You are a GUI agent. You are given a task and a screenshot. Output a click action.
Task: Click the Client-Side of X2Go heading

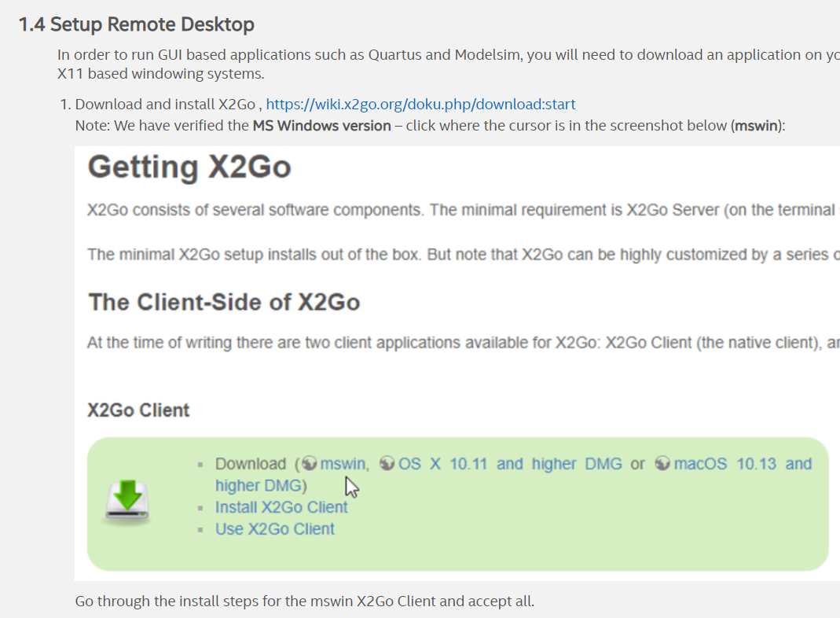[x=223, y=302]
